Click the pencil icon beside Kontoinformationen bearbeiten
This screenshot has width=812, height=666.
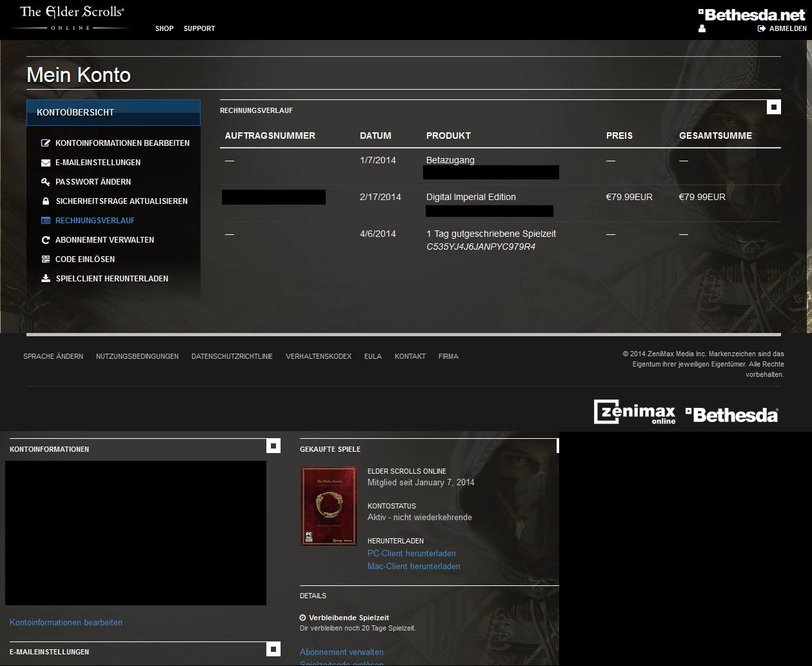coord(45,143)
